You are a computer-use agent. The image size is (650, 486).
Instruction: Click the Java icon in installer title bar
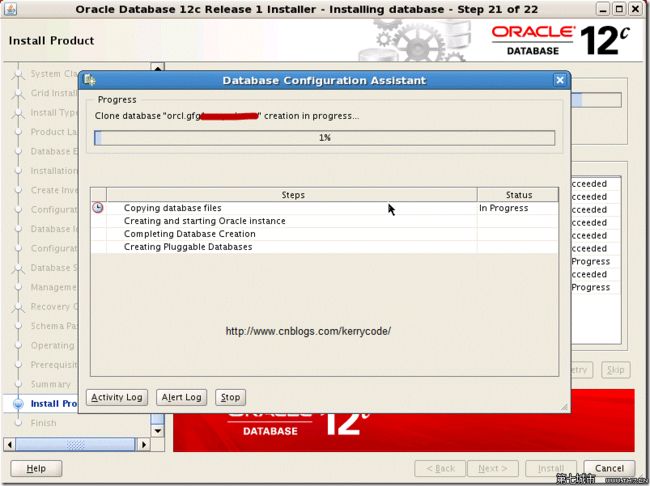10,9
